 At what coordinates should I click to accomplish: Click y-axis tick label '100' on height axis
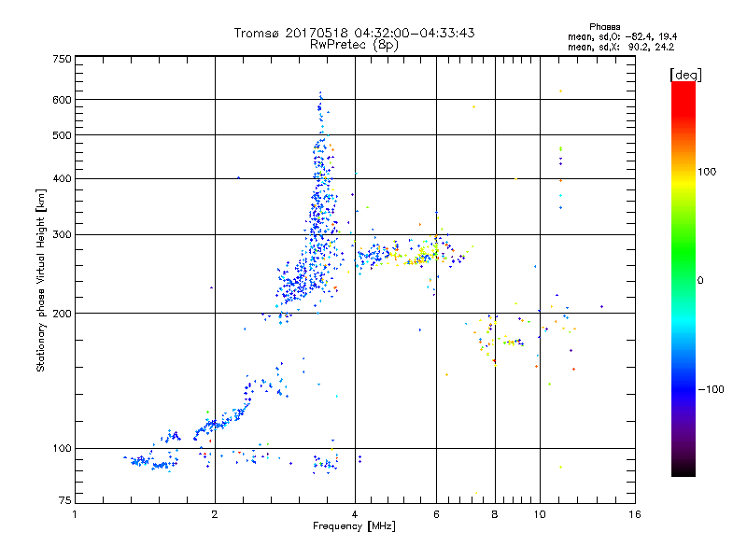click(x=62, y=449)
